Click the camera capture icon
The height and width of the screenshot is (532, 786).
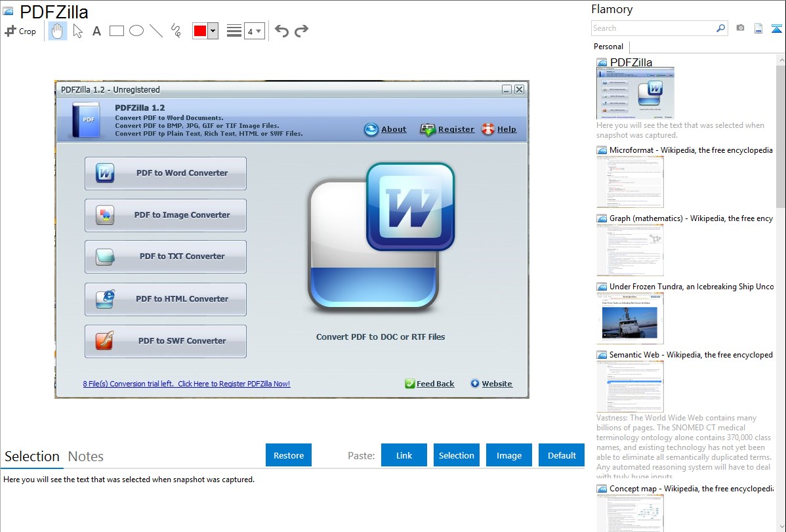click(x=740, y=28)
